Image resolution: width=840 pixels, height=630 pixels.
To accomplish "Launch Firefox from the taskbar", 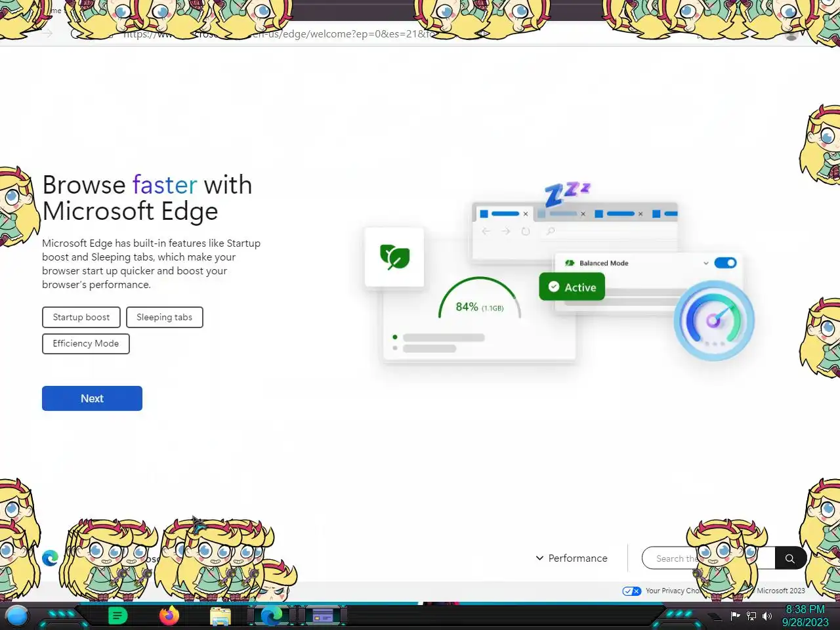I will [169, 616].
